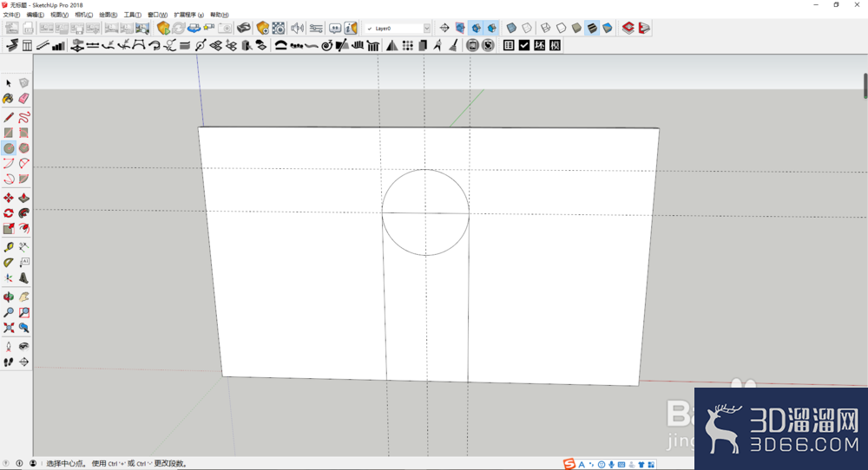Activate the Orbit tool
The image size is (868, 470).
pyautogui.click(x=9, y=297)
